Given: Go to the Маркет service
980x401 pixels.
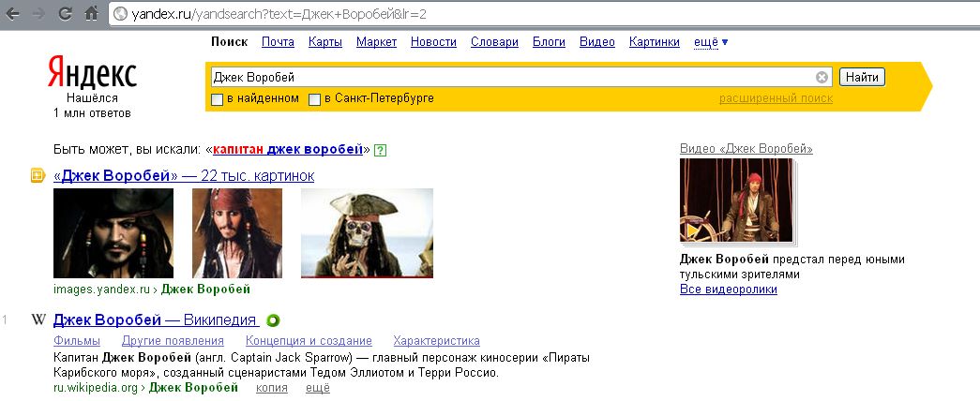Looking at the screenshot, I should (x=376, y=42).
